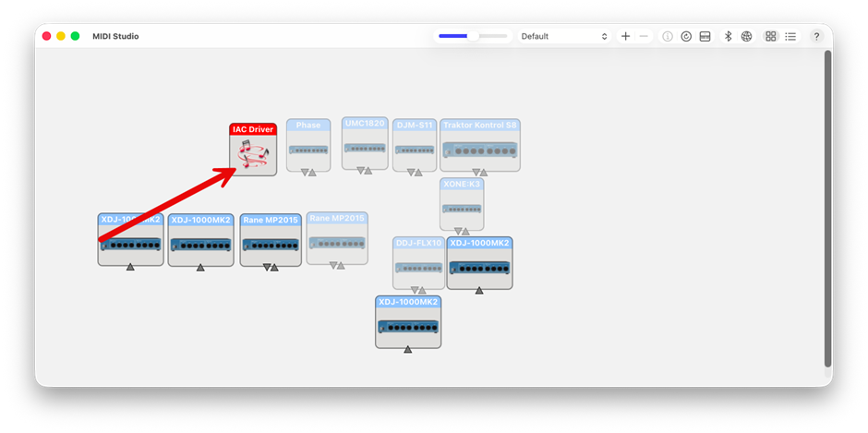868x433 pixels.
Task: Click the IAC Driver device icon
Action: tap(253, 156)
